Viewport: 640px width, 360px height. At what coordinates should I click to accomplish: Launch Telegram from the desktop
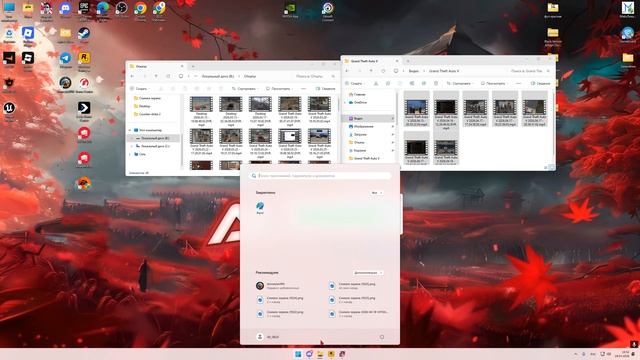pos(65,60)
